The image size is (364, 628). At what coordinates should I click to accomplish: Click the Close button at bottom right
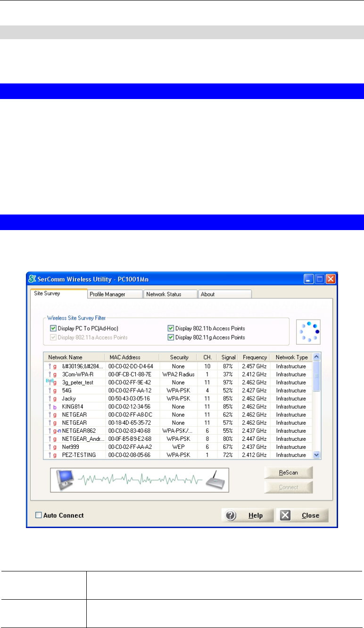tap(302, 515)
